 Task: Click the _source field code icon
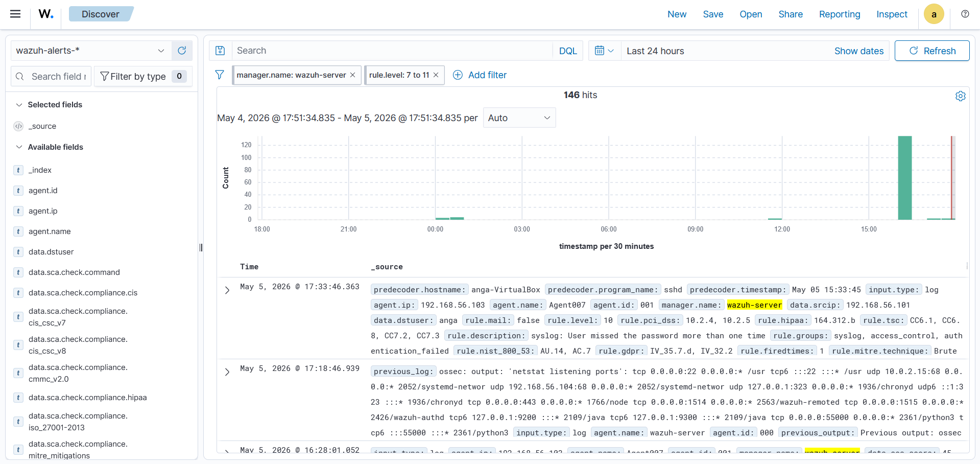tap(18, 126)
